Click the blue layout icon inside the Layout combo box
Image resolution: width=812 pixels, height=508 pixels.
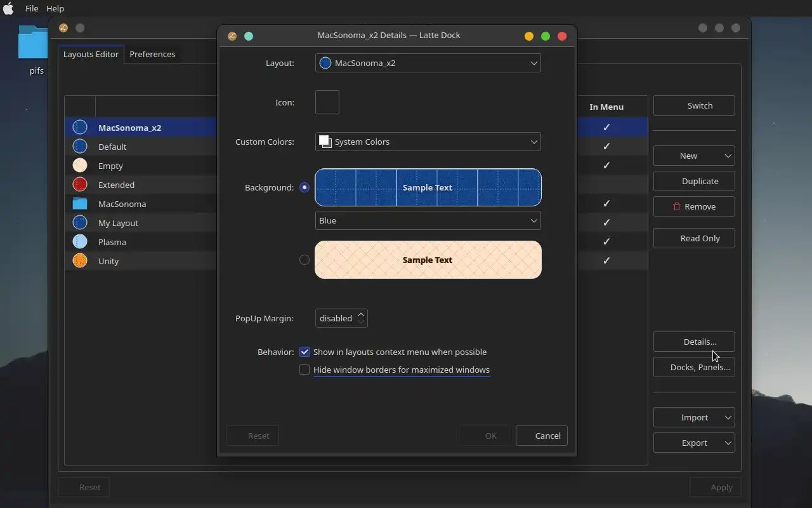pos(325,63)
